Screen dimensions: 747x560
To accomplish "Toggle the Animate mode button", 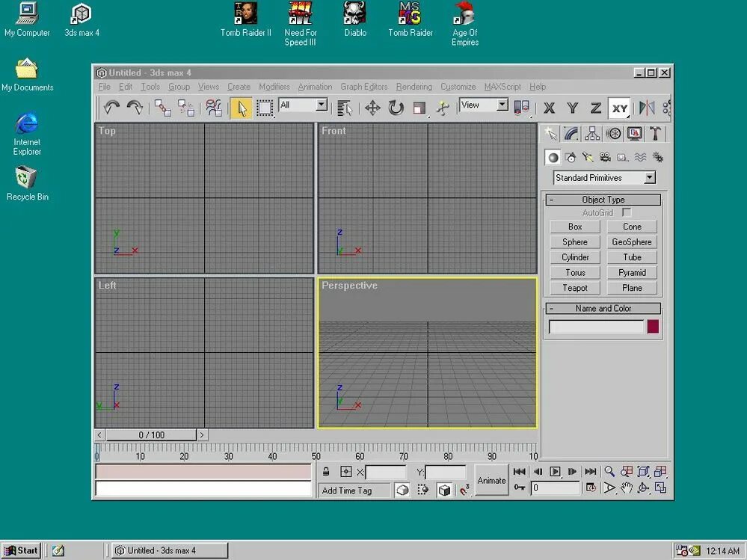I will pos(491,480).
